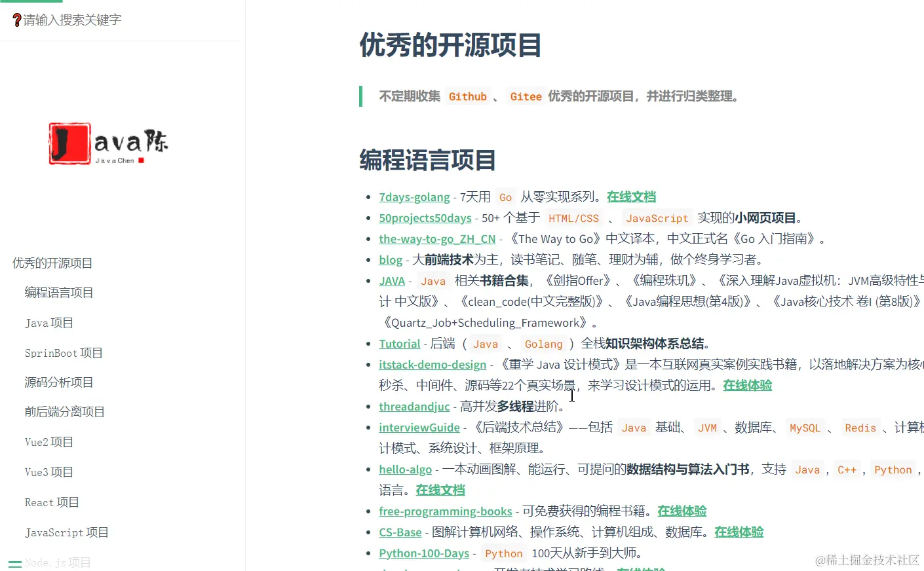Image resolution: width=924 pixels, height=571 pixels.
Task: Select Vue2 项目 sidebar item
Action: click(x=49, y=442)
